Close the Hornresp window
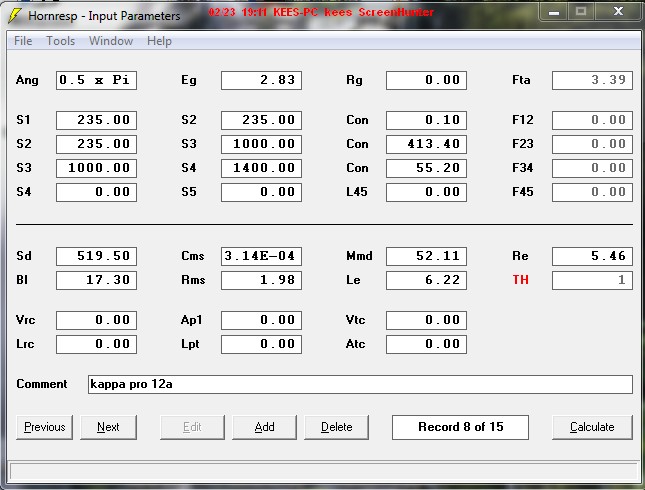Image resolution: width=645 pixels, height=490 pixels. (618, 12)
